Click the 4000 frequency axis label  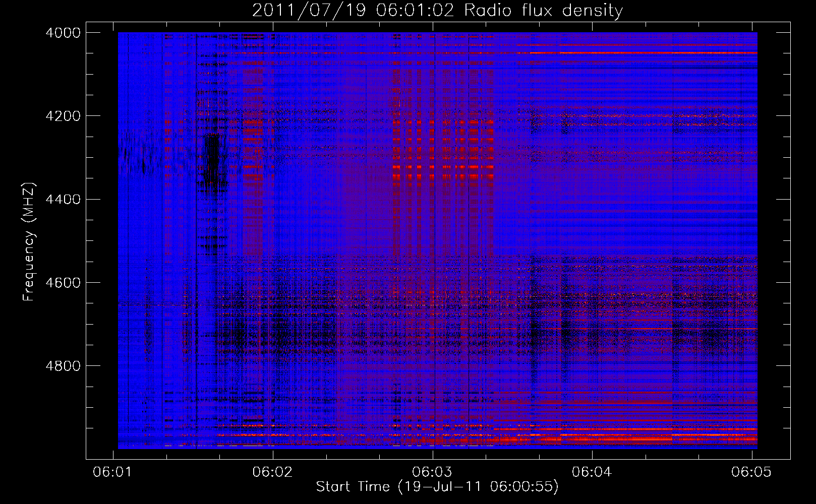click(63, 33)
